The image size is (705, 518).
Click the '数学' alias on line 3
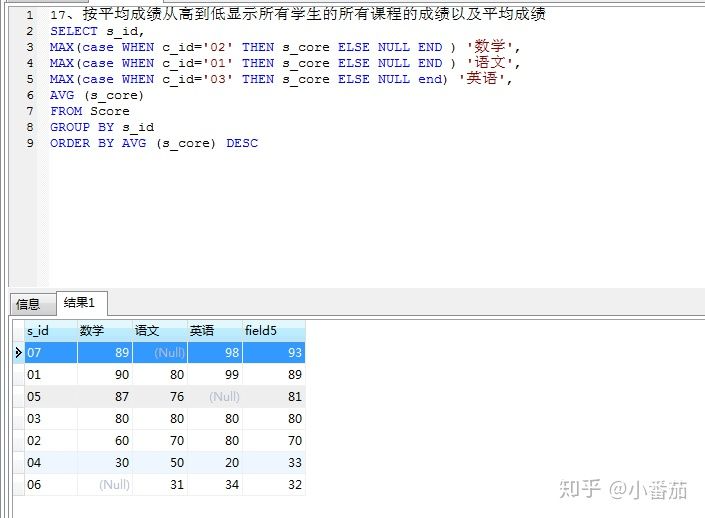pyautogui.click(x=490, y=46)
